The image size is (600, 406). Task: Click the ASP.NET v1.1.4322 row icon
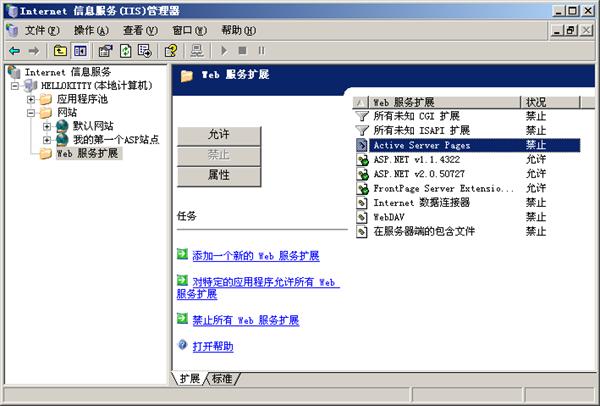(x=362, y=160)
